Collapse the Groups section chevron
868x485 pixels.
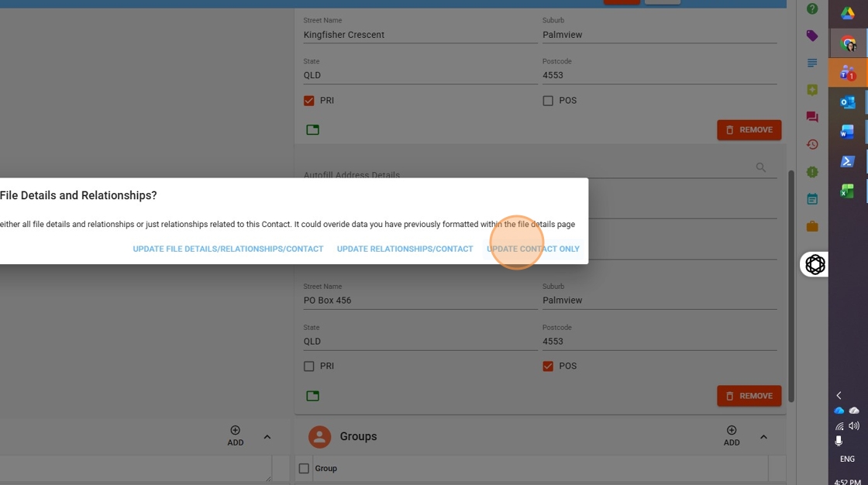point(763,437)
